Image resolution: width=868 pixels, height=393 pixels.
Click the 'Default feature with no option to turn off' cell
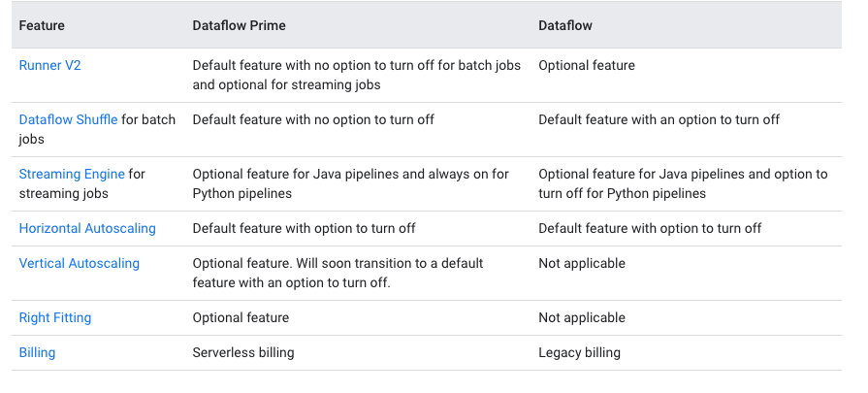(313, 119)
